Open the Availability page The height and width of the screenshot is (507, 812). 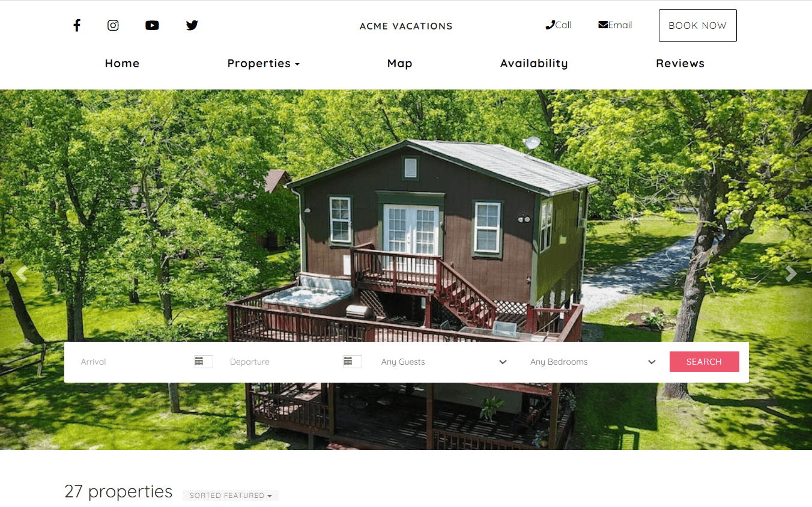click(x=534, y=63)
